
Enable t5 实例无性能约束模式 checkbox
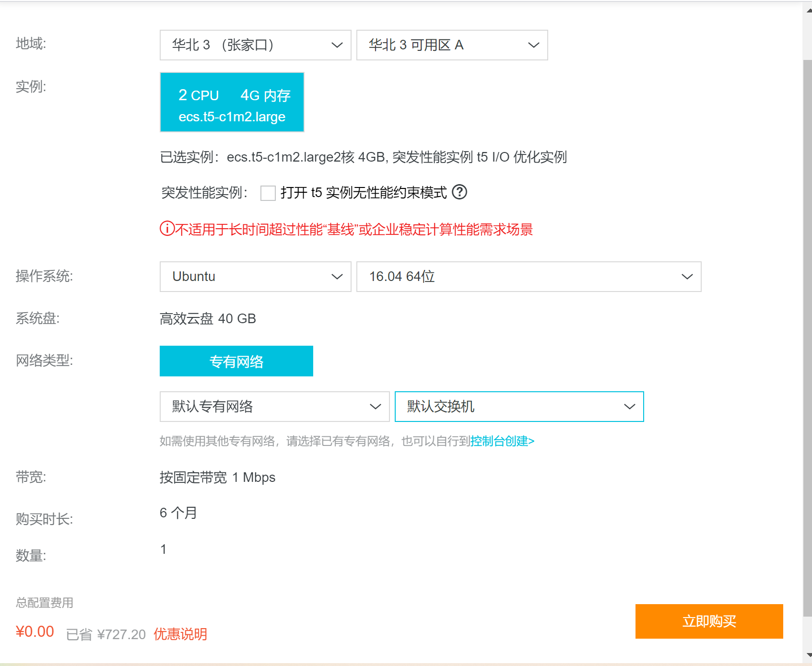pyautogui.click(x=268, y=193)
